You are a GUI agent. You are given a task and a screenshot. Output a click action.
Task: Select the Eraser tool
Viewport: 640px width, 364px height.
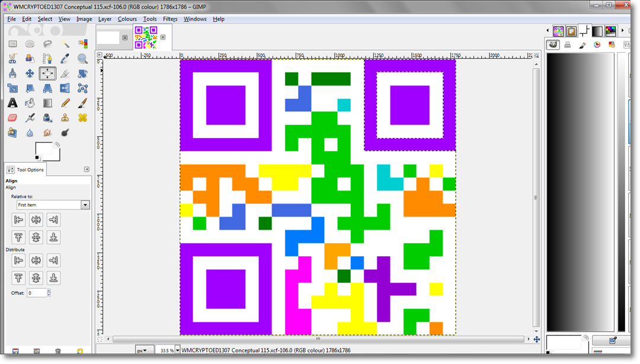(x=12, y=118)
